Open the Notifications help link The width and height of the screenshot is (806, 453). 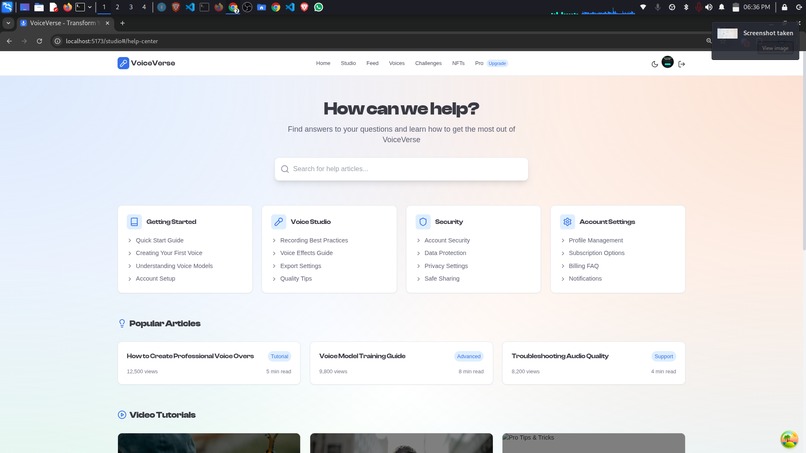[x=585, y=279]
